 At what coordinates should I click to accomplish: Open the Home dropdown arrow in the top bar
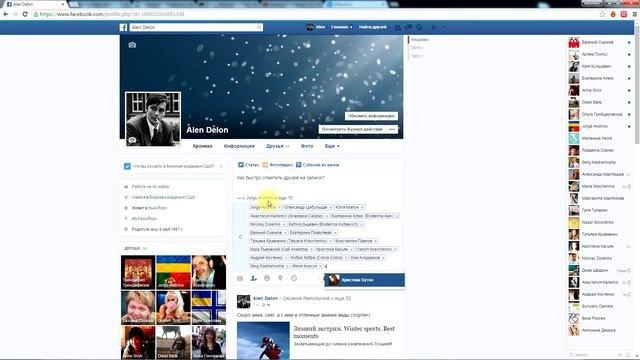click(x=351, y=27)
